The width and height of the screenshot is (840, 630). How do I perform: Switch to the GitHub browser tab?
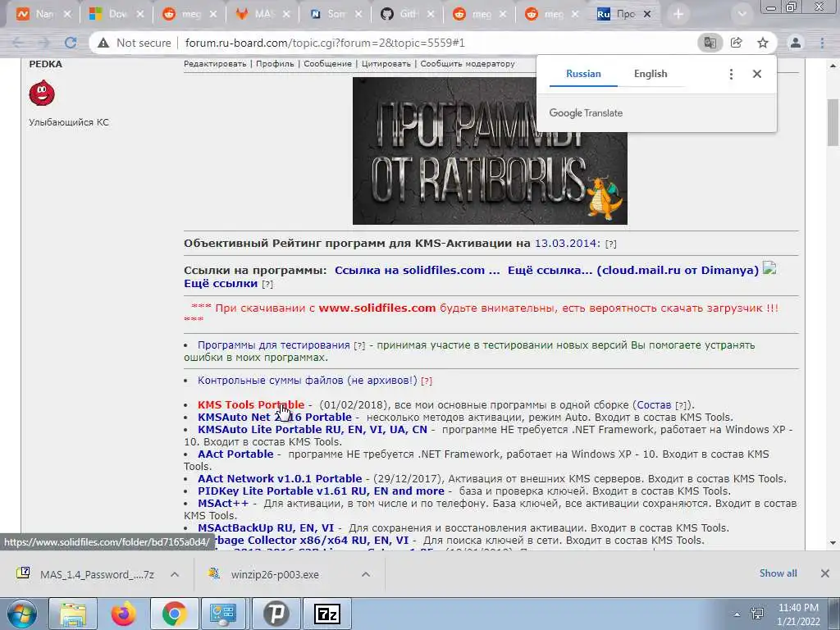click(408, 15)
